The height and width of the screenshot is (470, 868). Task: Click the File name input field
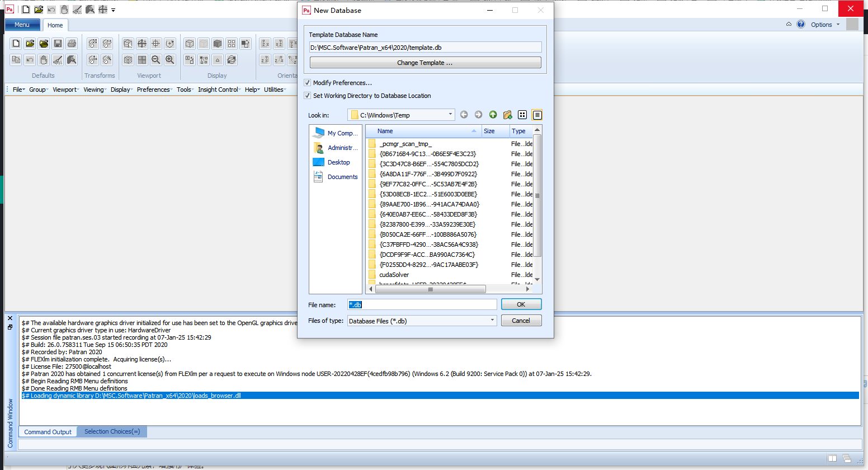click(422, 304)
